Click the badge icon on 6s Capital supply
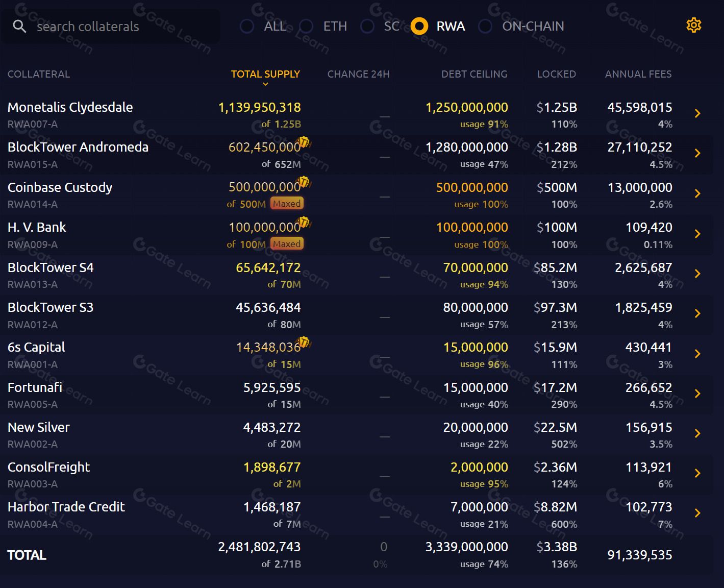Screen dimensions: 724x588 click(x=304, y=342)
